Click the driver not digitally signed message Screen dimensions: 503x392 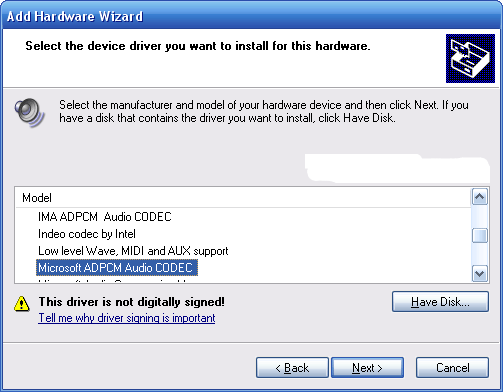132,302
